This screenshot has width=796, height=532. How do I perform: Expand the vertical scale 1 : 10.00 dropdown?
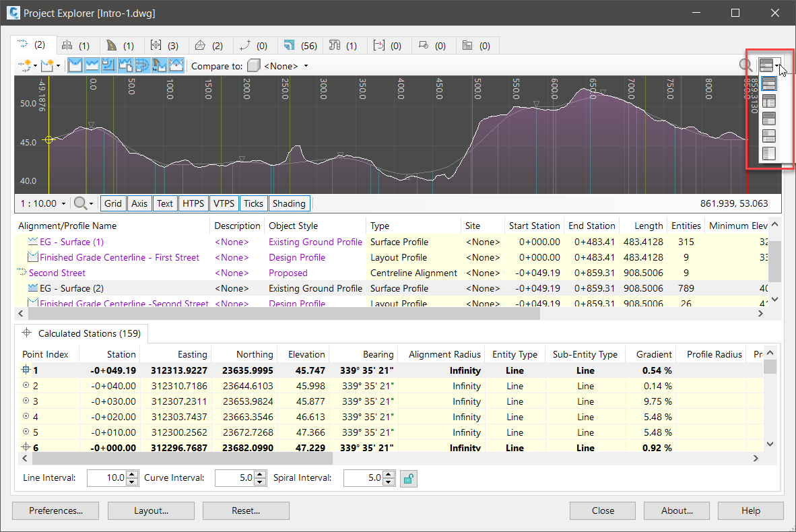64,203
